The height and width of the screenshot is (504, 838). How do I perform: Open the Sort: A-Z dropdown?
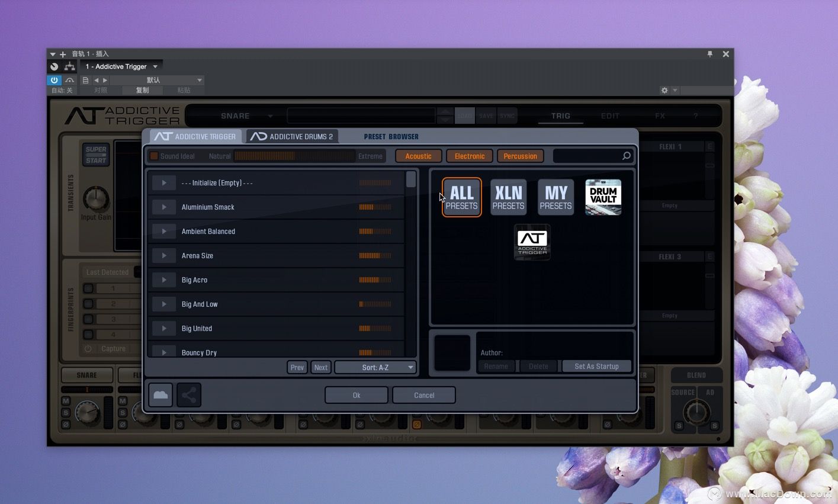[x=375, y=367]
